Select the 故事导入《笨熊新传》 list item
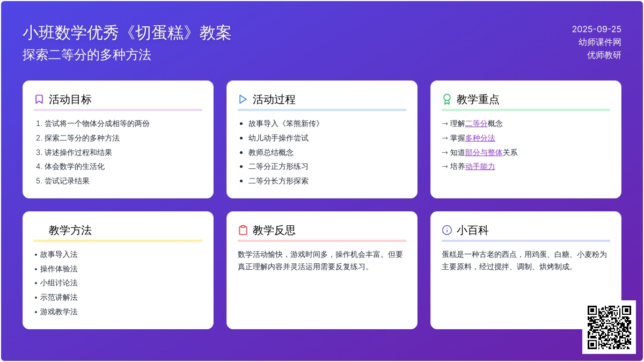The height and width of the screenshot is (362, 644). point(286,123)
